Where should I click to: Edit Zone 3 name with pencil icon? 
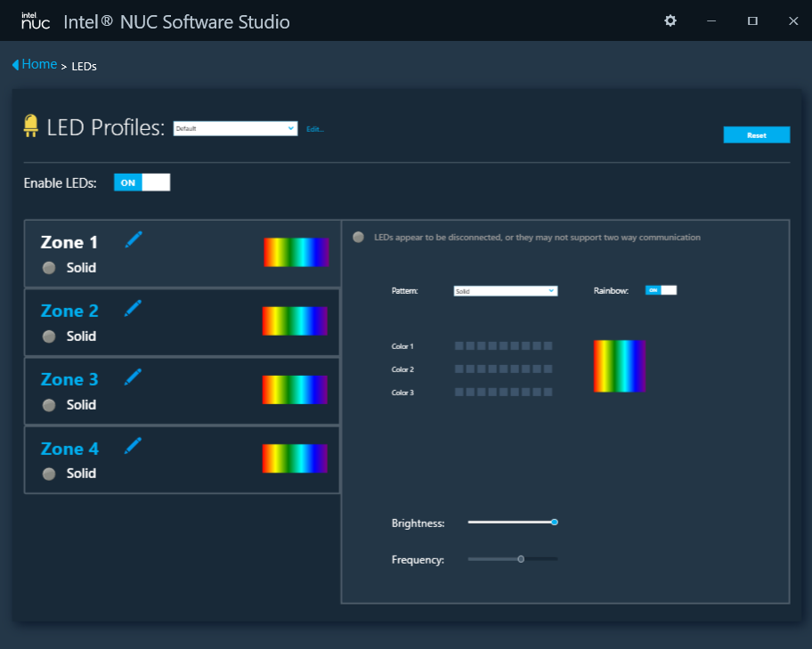tap(133, 377)
